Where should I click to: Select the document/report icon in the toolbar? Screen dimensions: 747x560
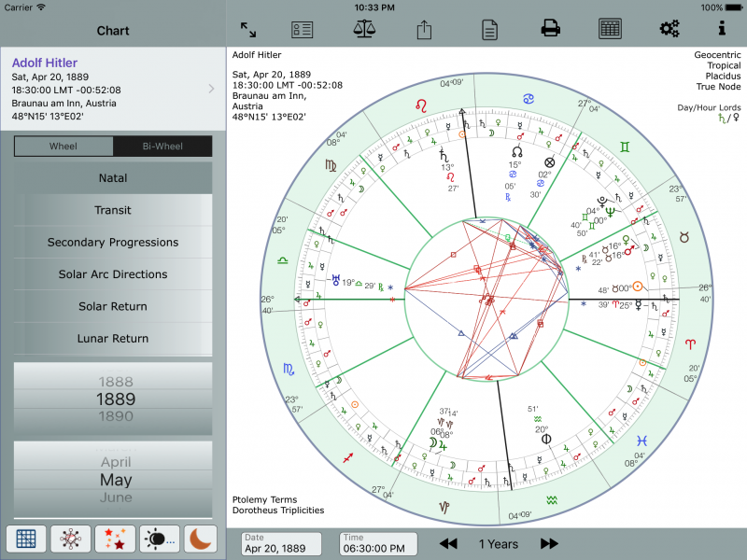488,28
